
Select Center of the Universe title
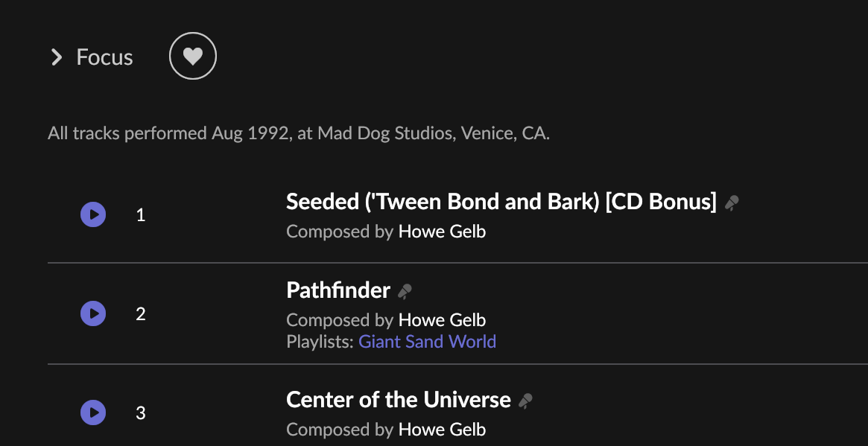399,400
